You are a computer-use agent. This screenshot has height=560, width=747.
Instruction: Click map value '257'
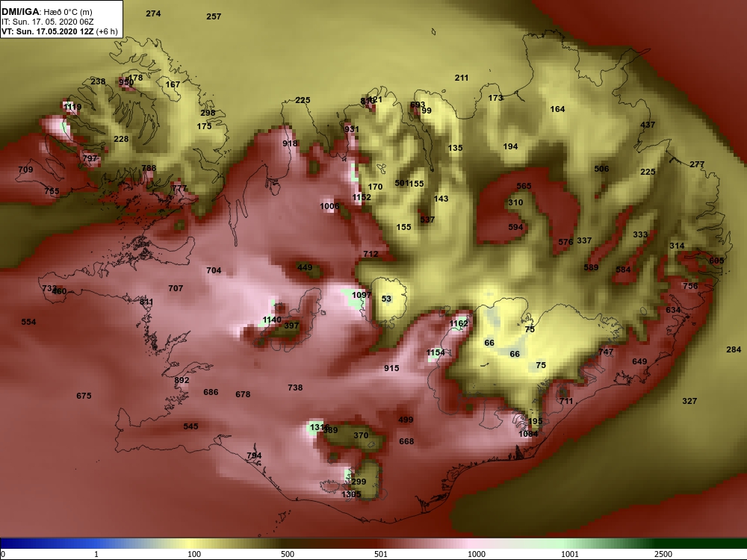(x=214, y=16)
